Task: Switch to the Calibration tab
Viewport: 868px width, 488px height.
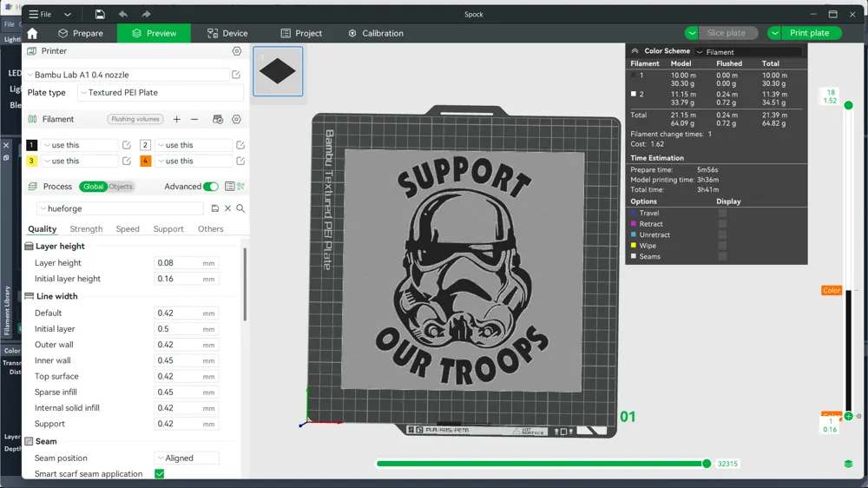Action: tap(376, 33)
